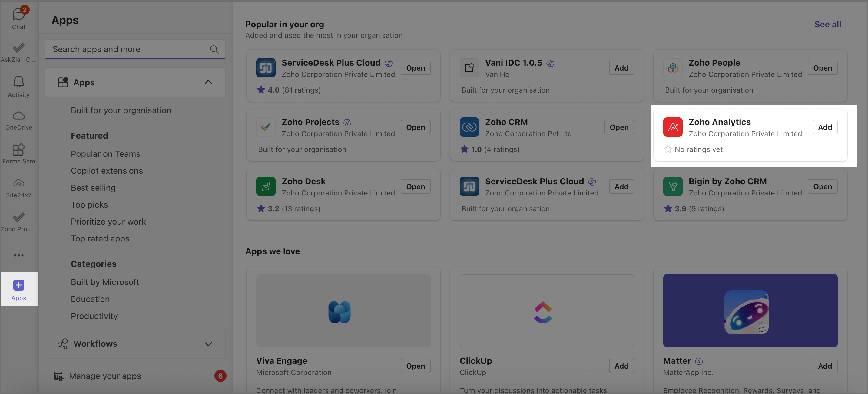
Task: Select Built for your organisation category
Action: tap(121, 110)
